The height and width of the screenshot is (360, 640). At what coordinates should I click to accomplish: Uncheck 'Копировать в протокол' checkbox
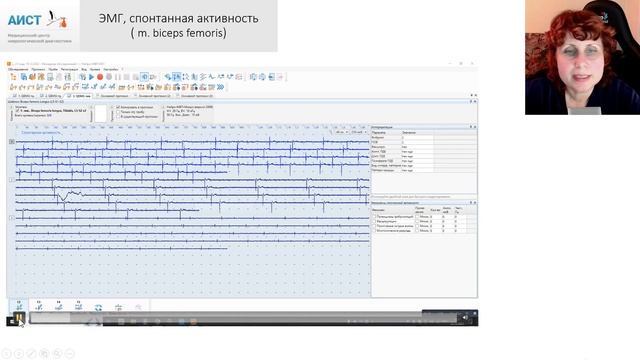click(118, 107)
